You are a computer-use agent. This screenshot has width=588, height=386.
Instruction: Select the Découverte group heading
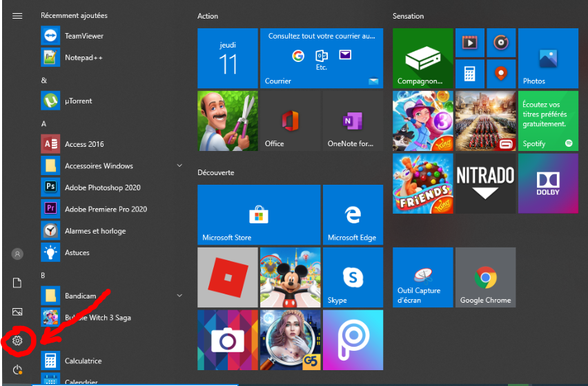215,172
